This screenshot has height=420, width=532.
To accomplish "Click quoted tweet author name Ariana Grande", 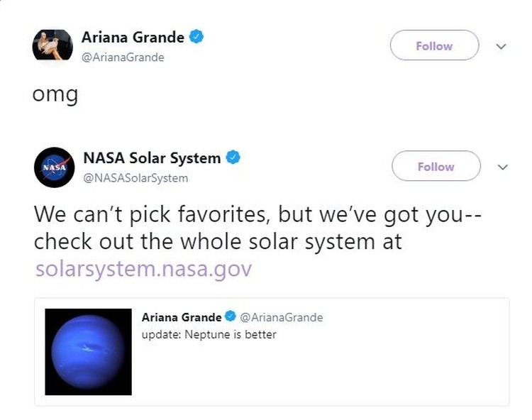I will (182, 317).
